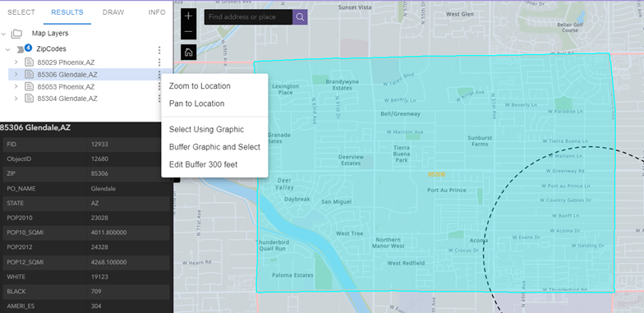The width and height of the screenshot is (644, 313).
Task: Collapse the ZipCodes layer group
Action: coord(8,49)
